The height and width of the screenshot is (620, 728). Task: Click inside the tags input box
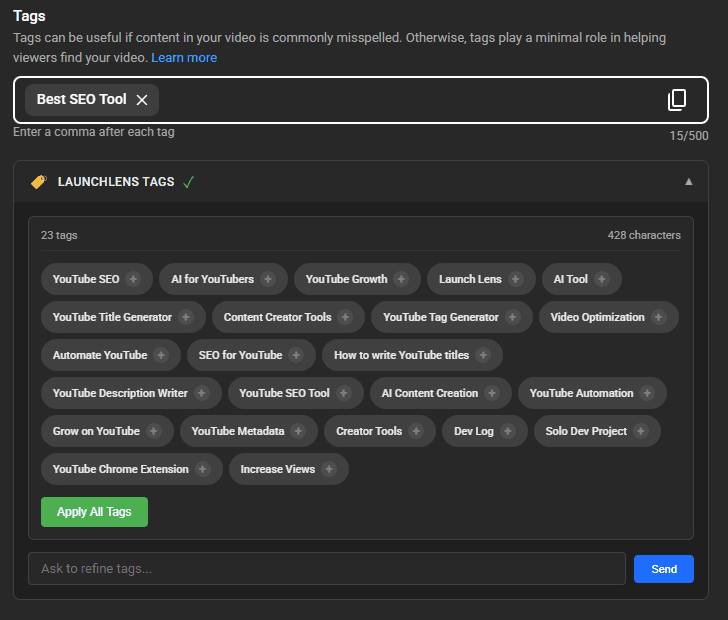(361, 100)
